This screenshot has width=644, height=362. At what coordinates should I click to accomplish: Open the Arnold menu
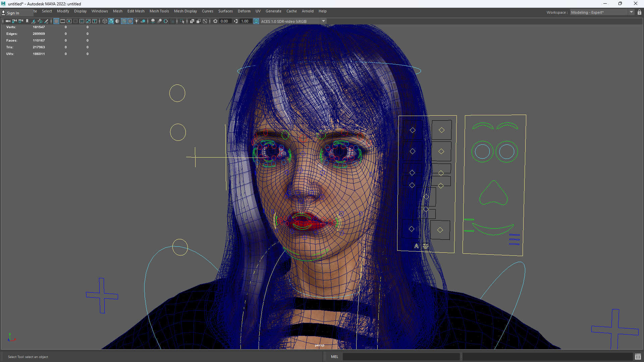pos(308,11)
